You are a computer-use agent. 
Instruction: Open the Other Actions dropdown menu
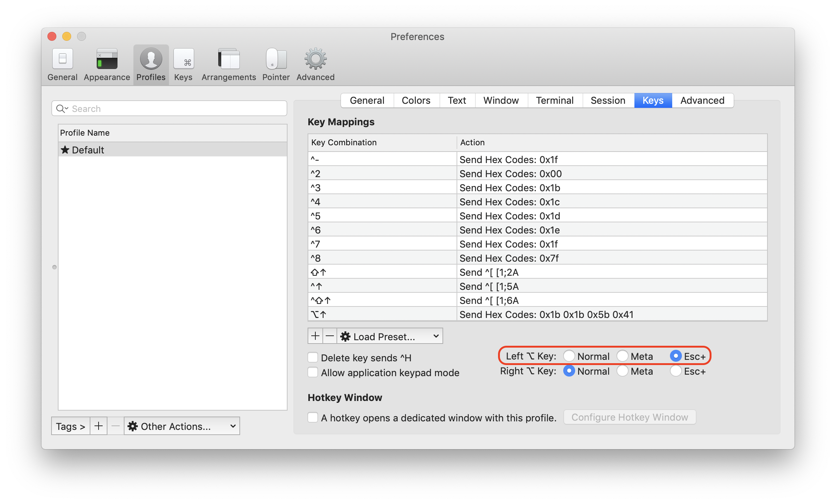[x=182, y=426]
